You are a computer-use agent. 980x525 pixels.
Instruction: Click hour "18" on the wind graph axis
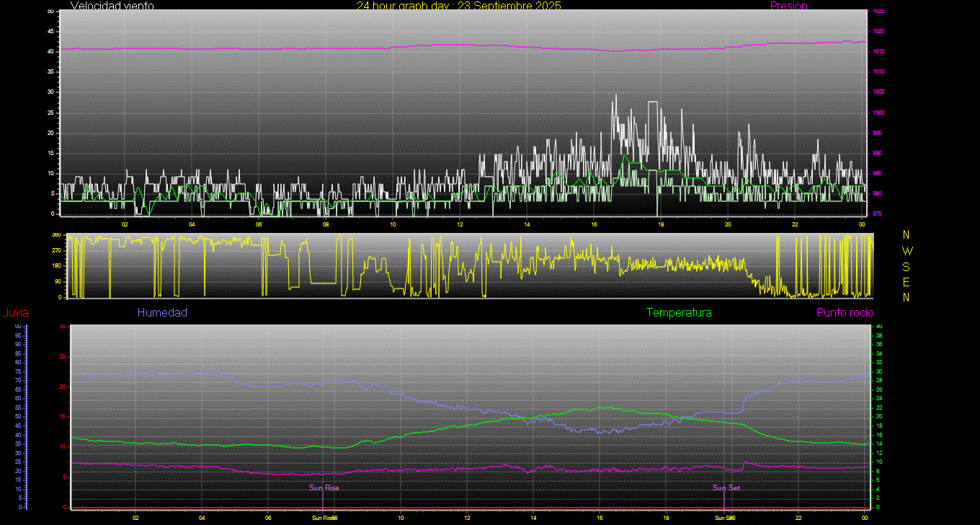click(x=661, y=224)
